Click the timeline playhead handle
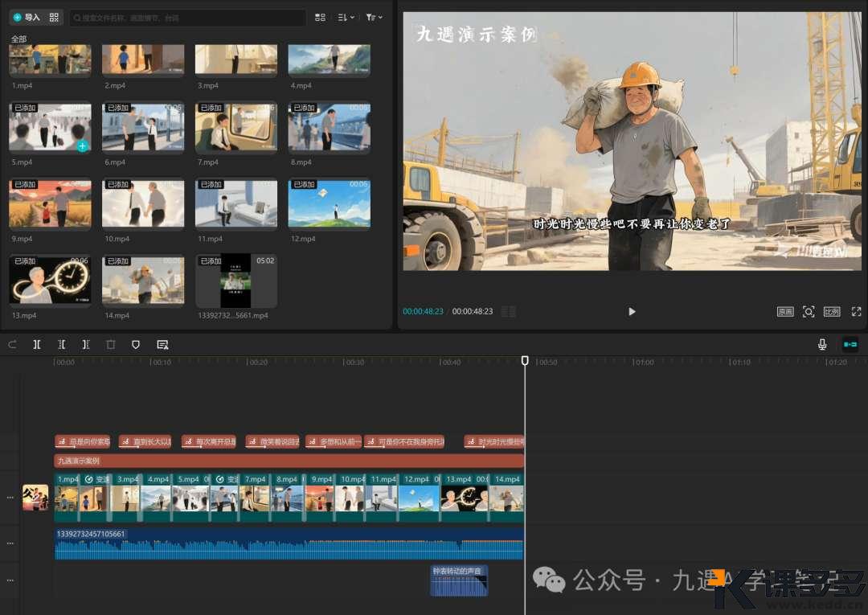Image resolution: width=868 pixels, height=615 pixels. tap(525, 361)
